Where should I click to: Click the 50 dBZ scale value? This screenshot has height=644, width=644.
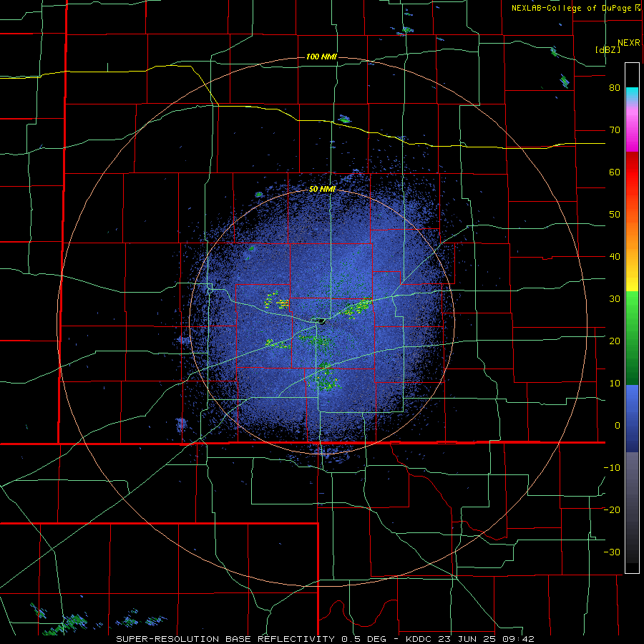615,215
